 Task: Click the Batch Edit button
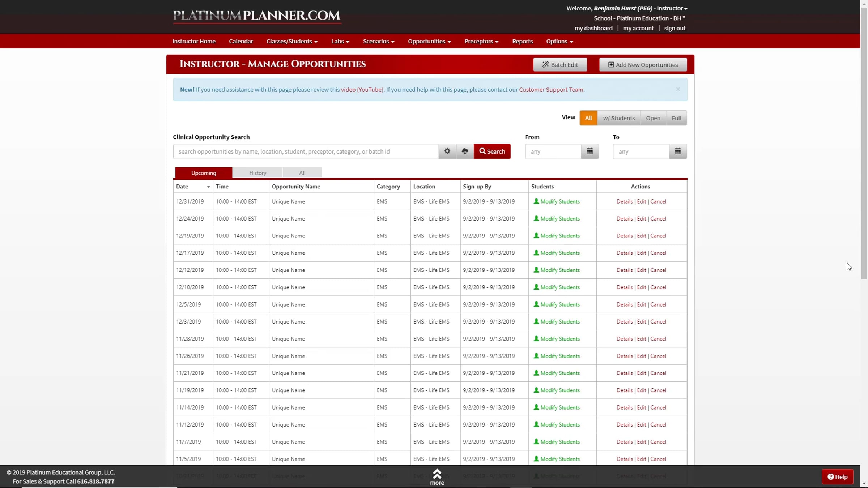point(560,65)
